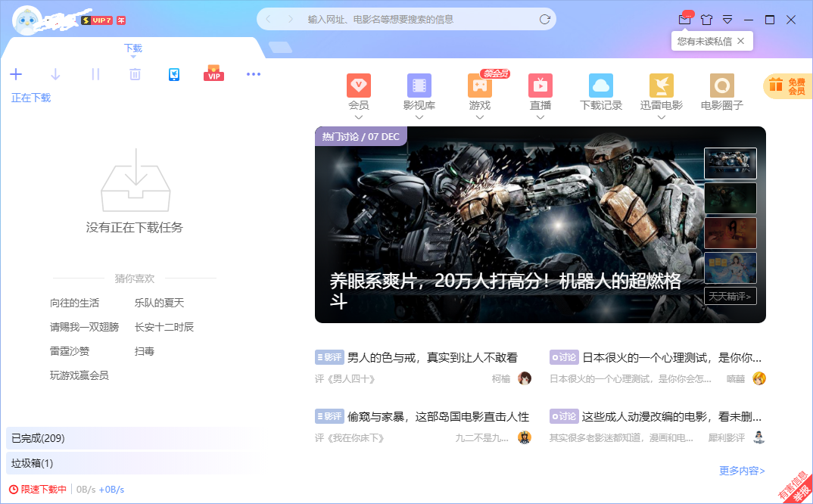The image size is (813, 504).
Task: Open the 下载记录 (download history) icon
Action: tap(600, 85)
